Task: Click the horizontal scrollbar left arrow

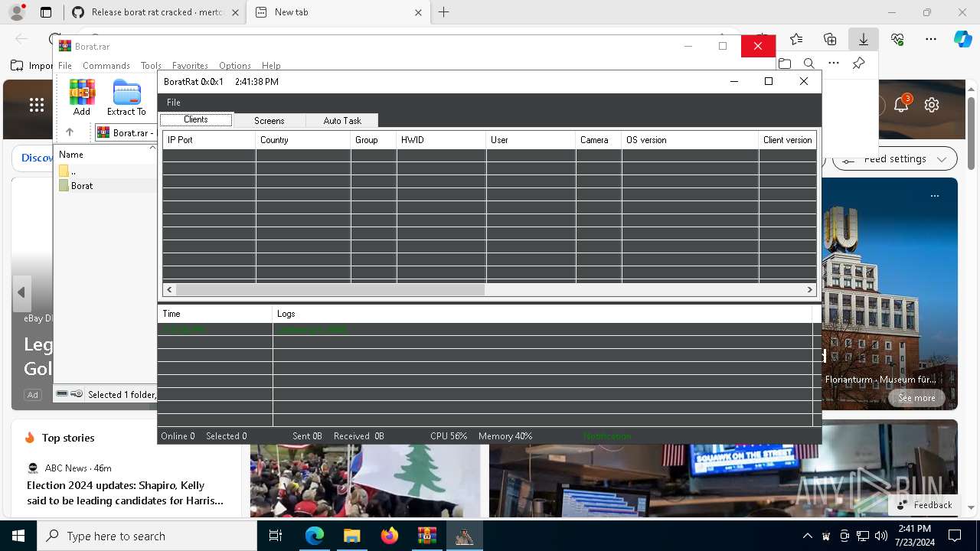Action: point(169,289)
